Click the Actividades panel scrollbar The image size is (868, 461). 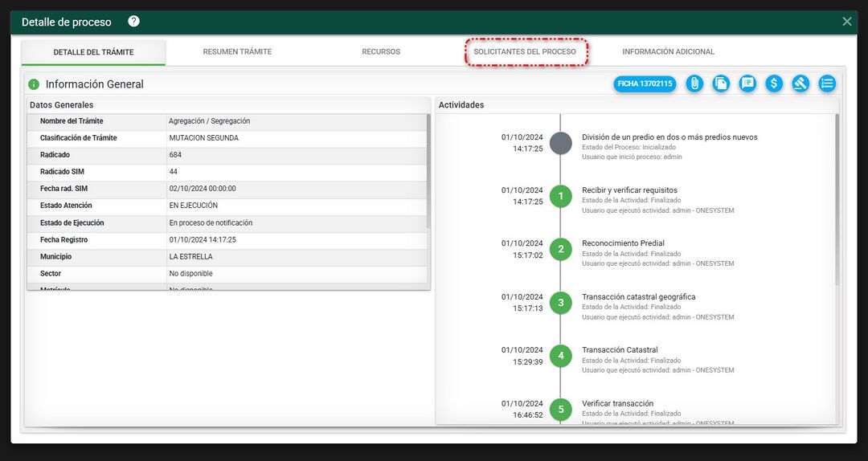coord(837,201)
